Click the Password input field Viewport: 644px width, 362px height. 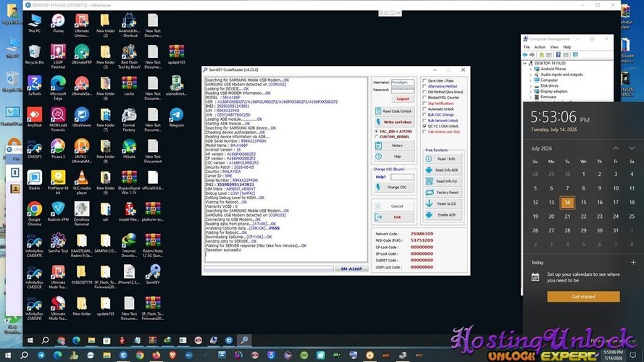[x=403, y=90]
